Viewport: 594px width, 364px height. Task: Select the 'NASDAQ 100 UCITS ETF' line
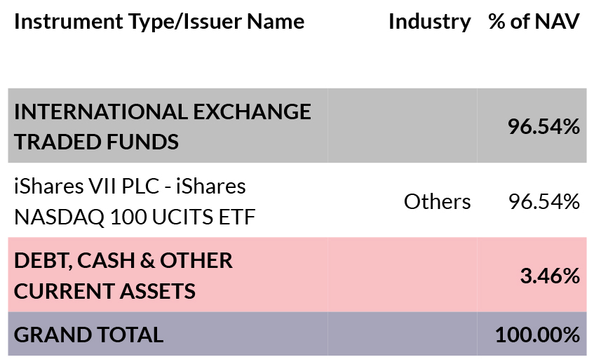135,217
